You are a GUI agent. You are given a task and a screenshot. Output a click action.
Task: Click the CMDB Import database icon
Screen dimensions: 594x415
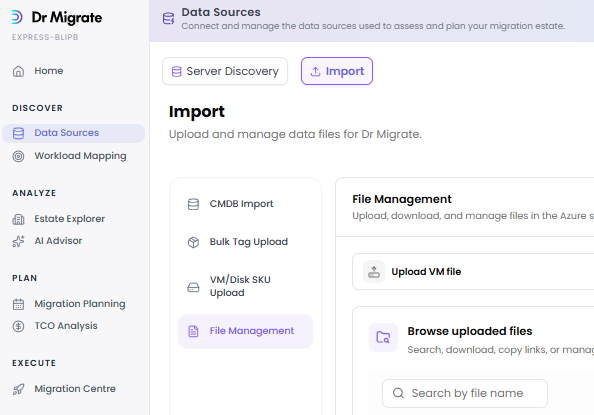click(x=193, y=204)
